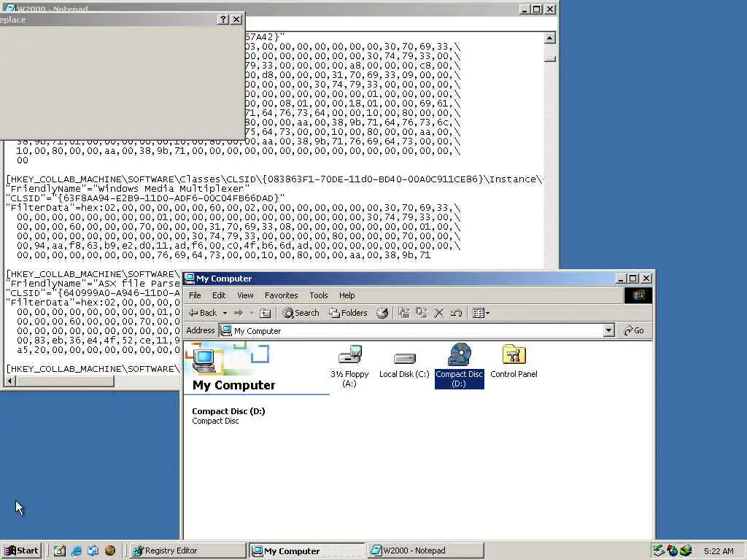Toggle the Folders pane button
This screenshot has width=747, height=560.
click(x=348, y=313)
